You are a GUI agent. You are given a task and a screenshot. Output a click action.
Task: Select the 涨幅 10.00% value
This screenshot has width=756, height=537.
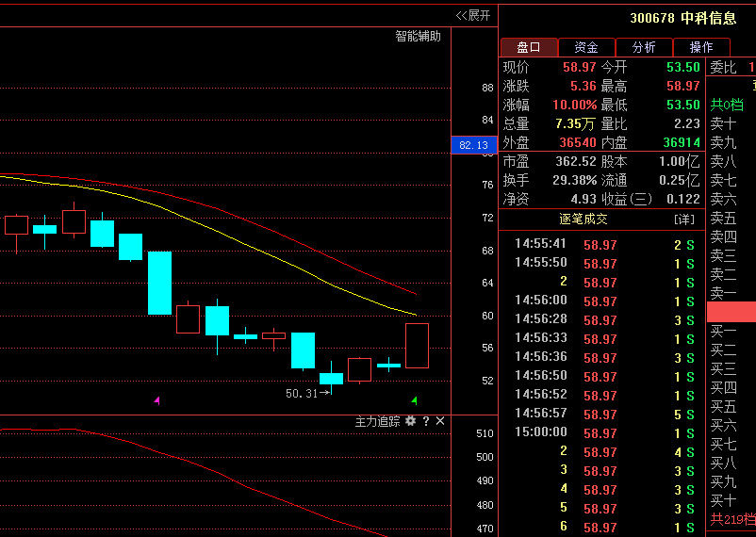pos(575,106)
